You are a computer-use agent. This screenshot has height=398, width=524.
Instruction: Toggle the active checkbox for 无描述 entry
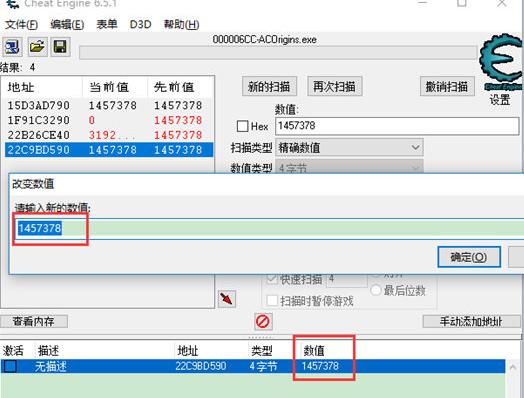pyautogui.click(x=10, y=366)
